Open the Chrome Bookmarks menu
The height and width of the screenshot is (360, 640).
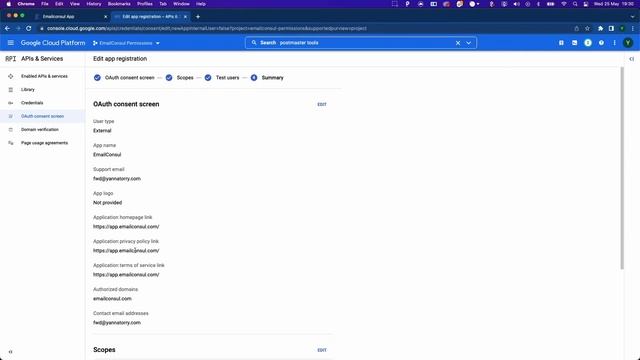point(119,4)
